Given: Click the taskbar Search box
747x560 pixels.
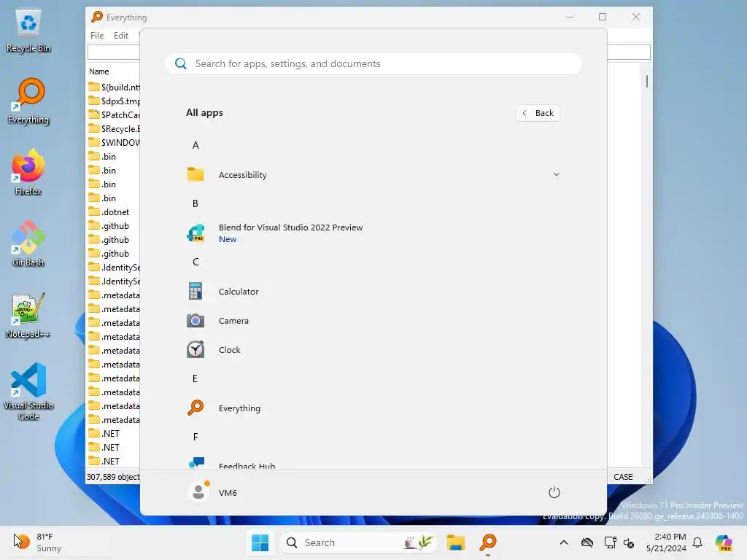Looking at the screenshot, I should (x=357, y=542).
